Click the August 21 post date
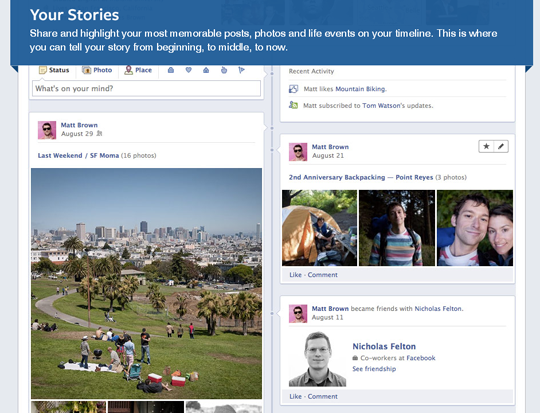This screenshot has width=540, height=413. (x=328, y=156)
